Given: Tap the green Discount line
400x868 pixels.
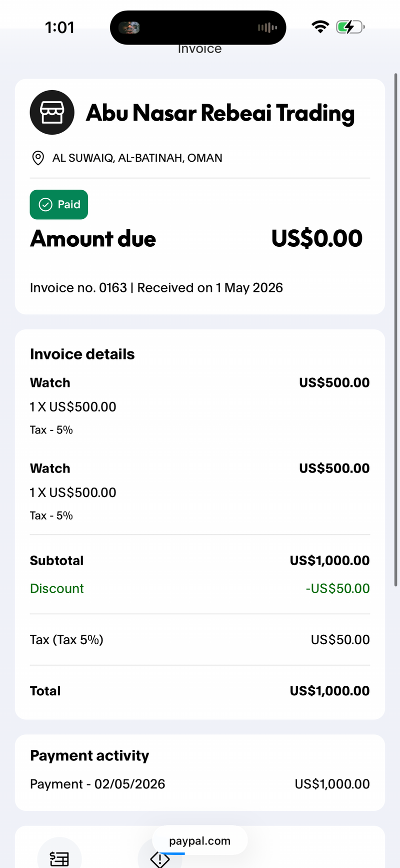Looking at the screenshot, I should [x=200, y=588].
